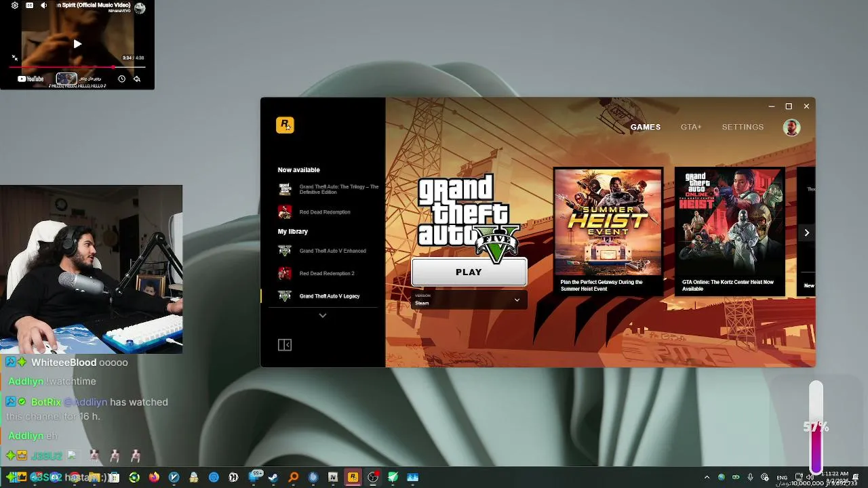The width and height of the screenshot is (868, 488).
Task: Select Grand Theft Auto V Legacy in library
Action: pos(319,296)
